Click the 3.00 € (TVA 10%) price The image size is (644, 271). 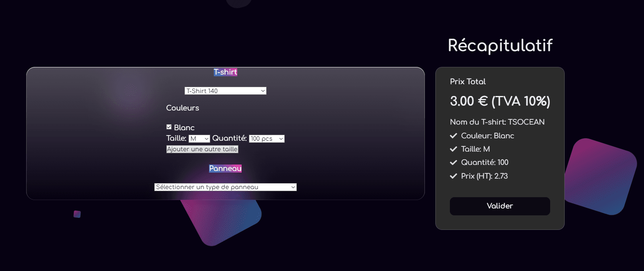coord(500,101)
